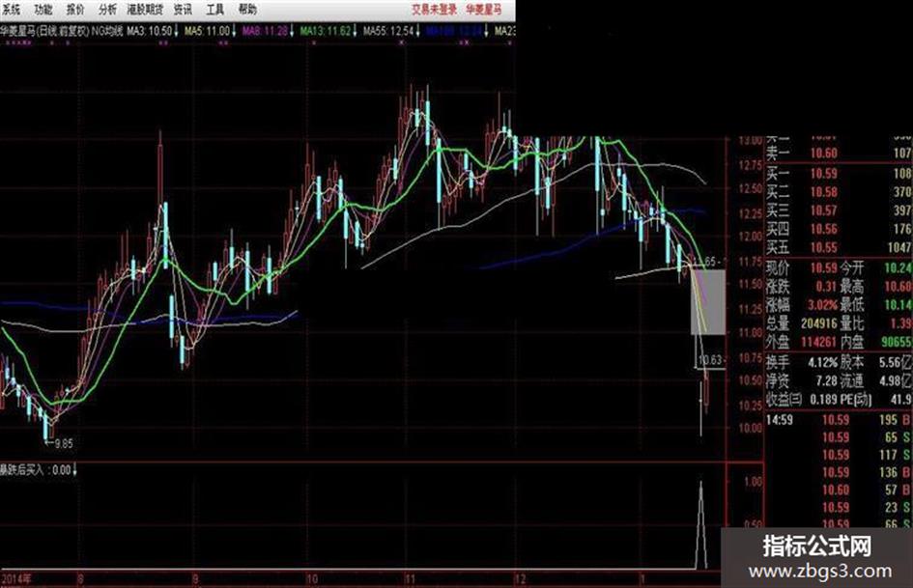Screen dimensions: 913x588
Task: Open the 港股期货 menu
Action: (146, 10)
